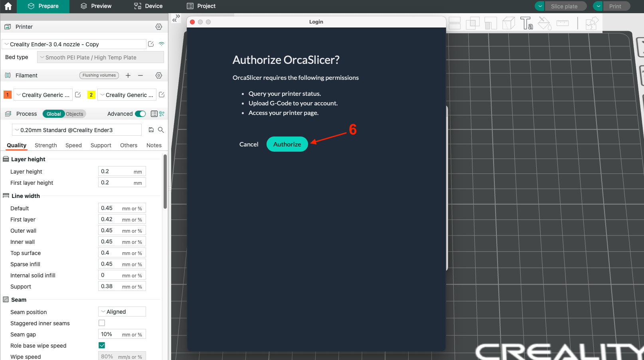This screenshot has height=360, width=644.
Task: Open printer settings gear icon
Action: tap(159, 27)
